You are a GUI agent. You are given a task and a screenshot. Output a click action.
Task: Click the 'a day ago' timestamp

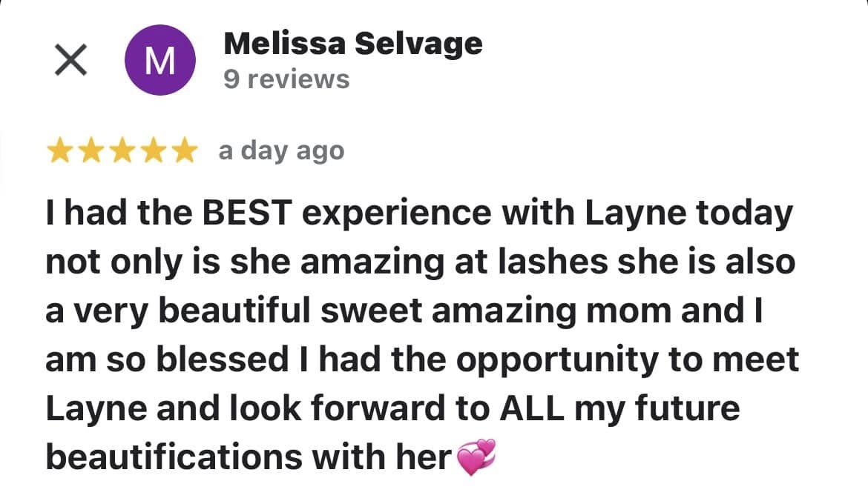pyautogui.click(x=282, y=152)
